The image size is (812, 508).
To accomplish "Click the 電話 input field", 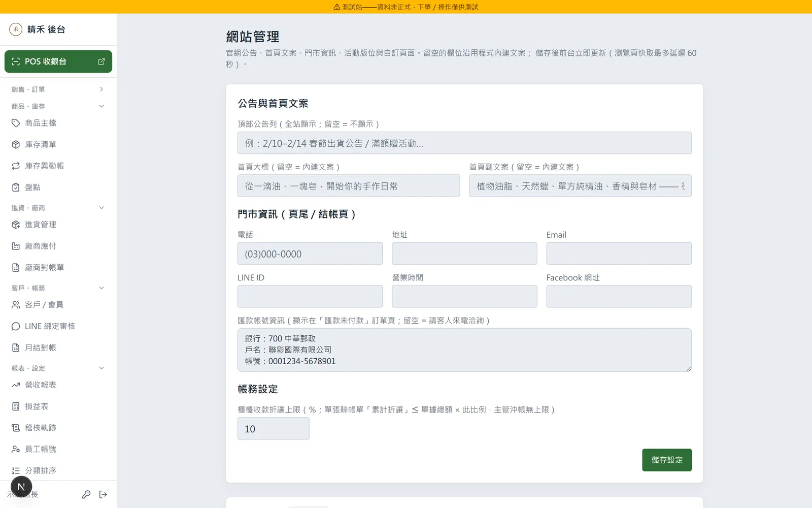I will (310, 253).
